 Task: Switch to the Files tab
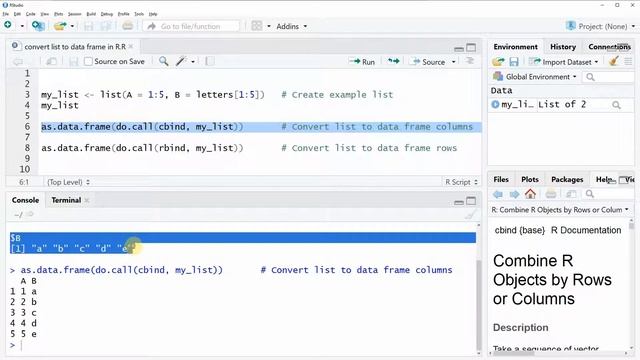(501, 180)
